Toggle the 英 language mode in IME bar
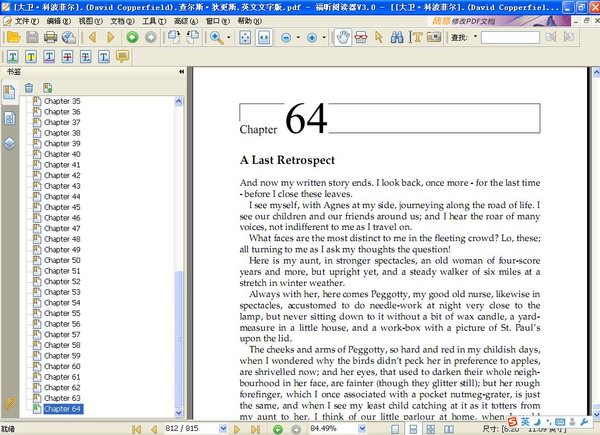 (x=525, y=422)
